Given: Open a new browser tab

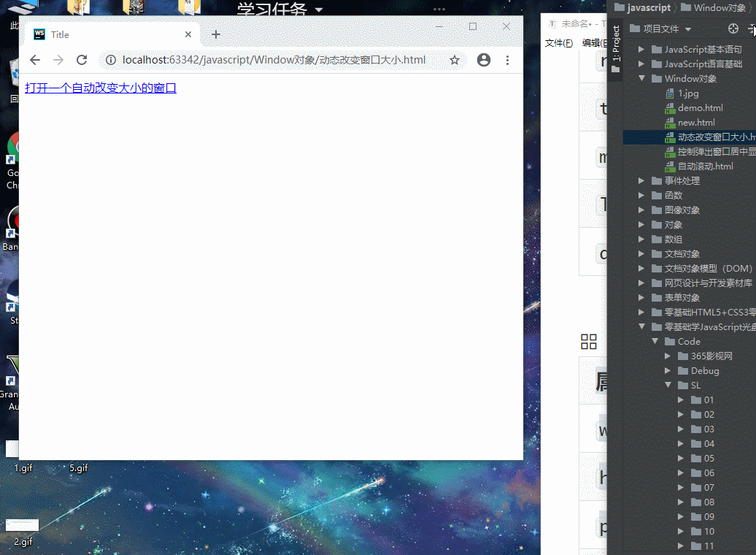Looking at the screenshot, I should click(x=216, y=34).
